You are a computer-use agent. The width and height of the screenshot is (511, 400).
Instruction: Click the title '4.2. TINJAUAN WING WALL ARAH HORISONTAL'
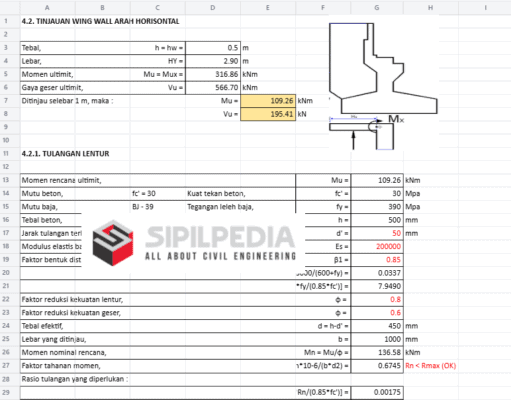(x=100, y=21)
